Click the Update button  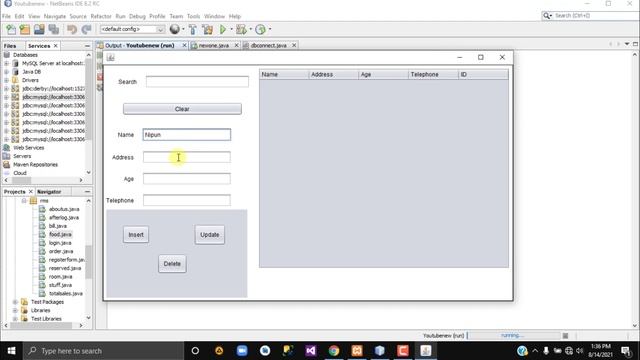209,235
